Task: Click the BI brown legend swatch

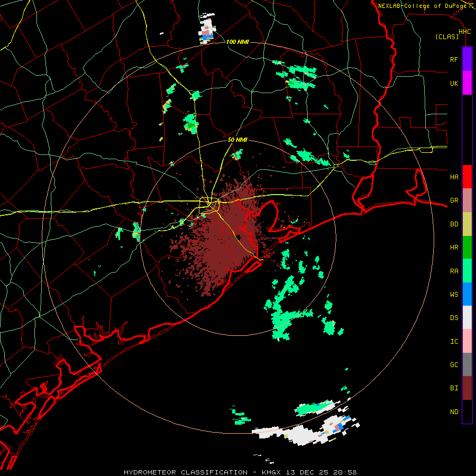Action: (x=467, y=388)
